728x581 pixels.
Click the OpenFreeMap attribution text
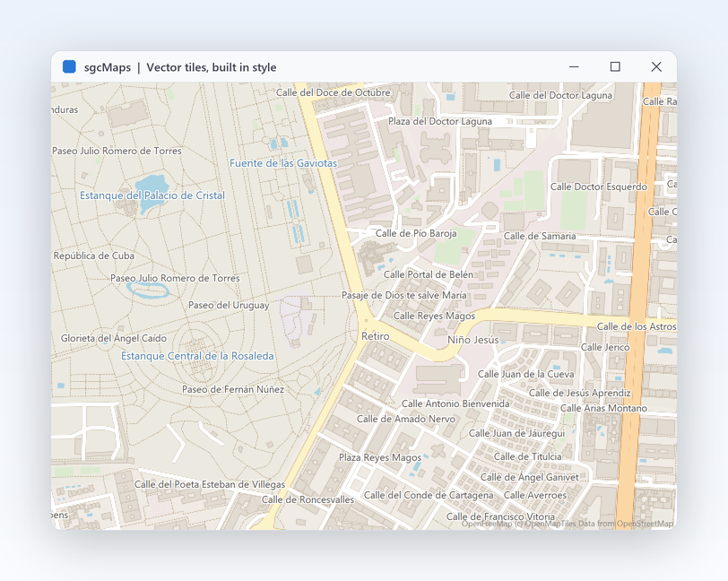tap(487, 524)
